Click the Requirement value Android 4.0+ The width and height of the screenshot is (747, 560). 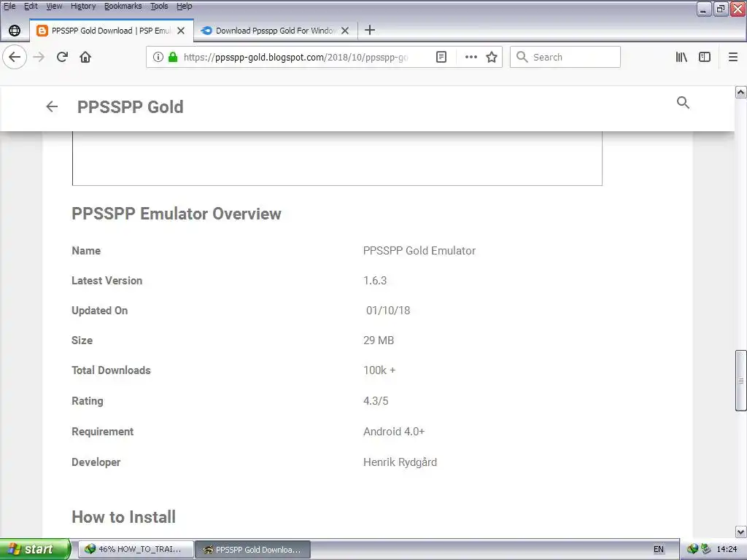[394, 432]
